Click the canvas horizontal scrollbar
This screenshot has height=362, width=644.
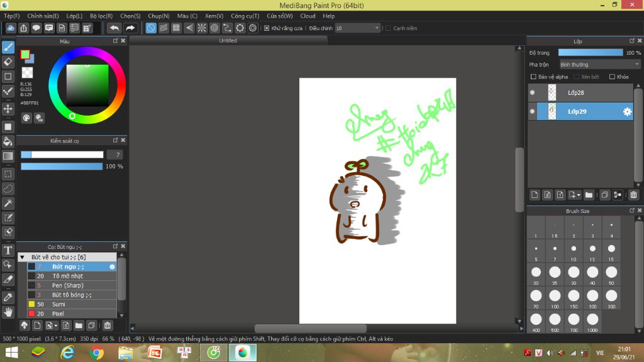(311, 328)
